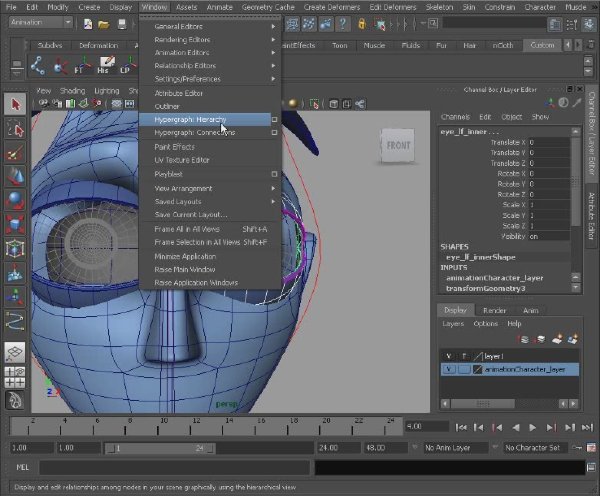Toggle display type box of layer1
The image size is (600, 496).
(x=464, y=356)
